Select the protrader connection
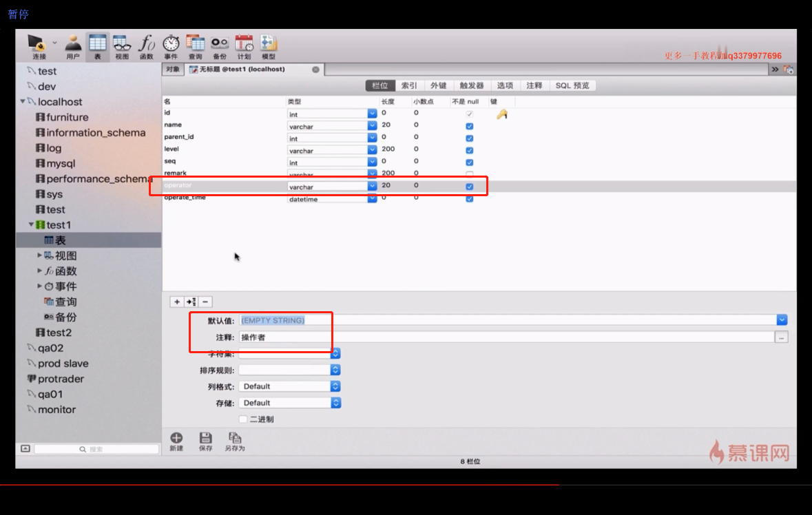Image resolution: width=812 pixels, height=515 pixels. [x=55, y=379]
